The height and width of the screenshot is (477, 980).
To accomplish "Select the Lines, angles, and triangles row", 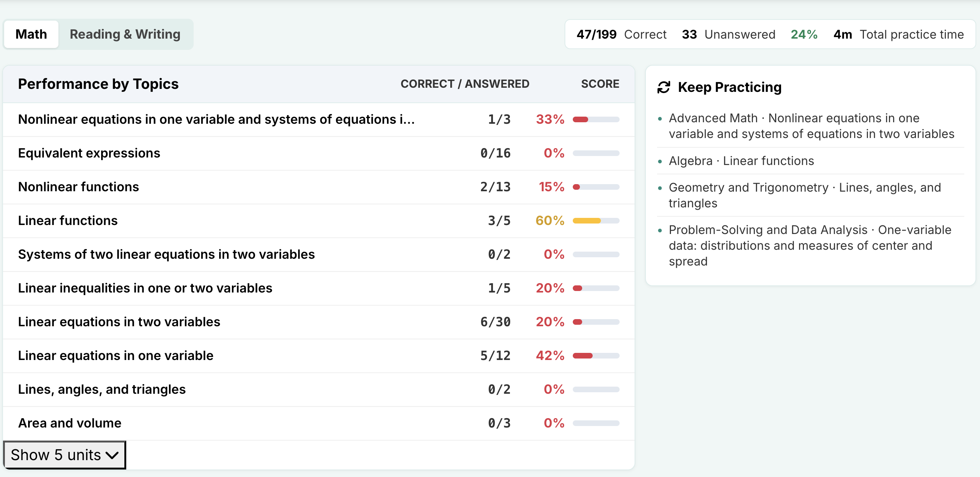I will point(102,389).
